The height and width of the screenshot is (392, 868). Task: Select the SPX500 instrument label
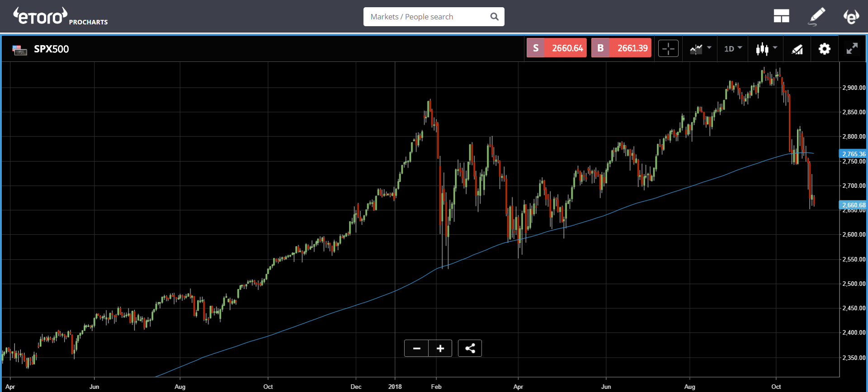pyautogui.click(x=52, y=49)
